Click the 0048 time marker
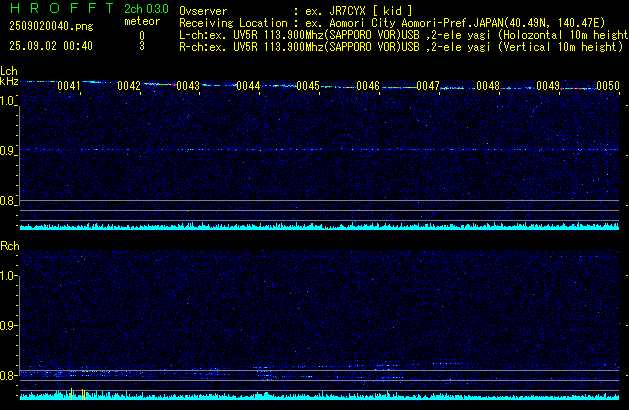This screenshot has width=629, height=410. [x=488, y=86]
